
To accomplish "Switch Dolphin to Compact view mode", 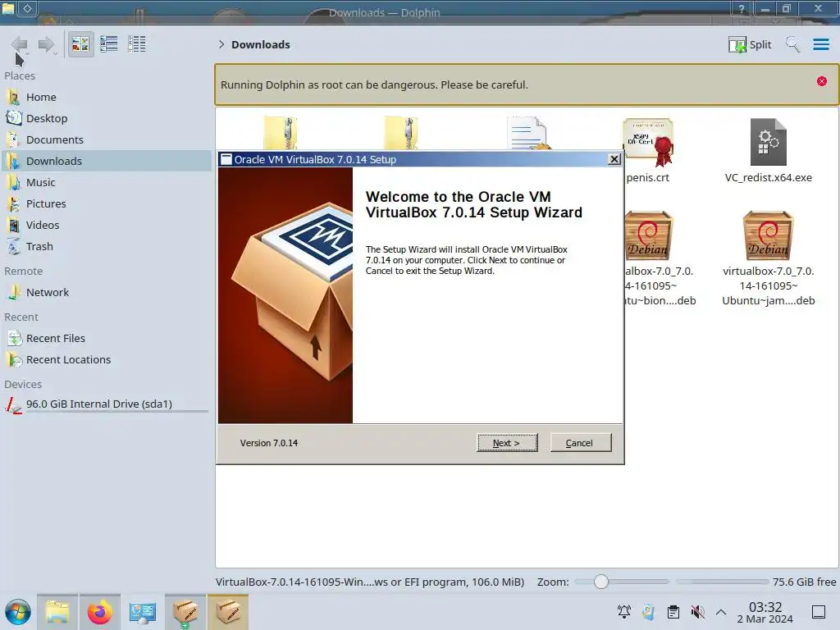I will click(x=109, y=44).
